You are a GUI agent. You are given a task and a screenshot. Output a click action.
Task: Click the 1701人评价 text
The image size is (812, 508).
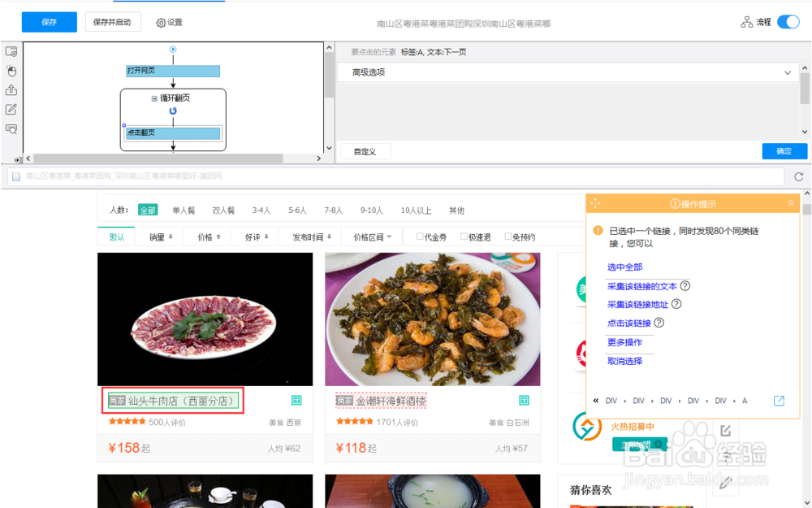[x=397, y=423]
